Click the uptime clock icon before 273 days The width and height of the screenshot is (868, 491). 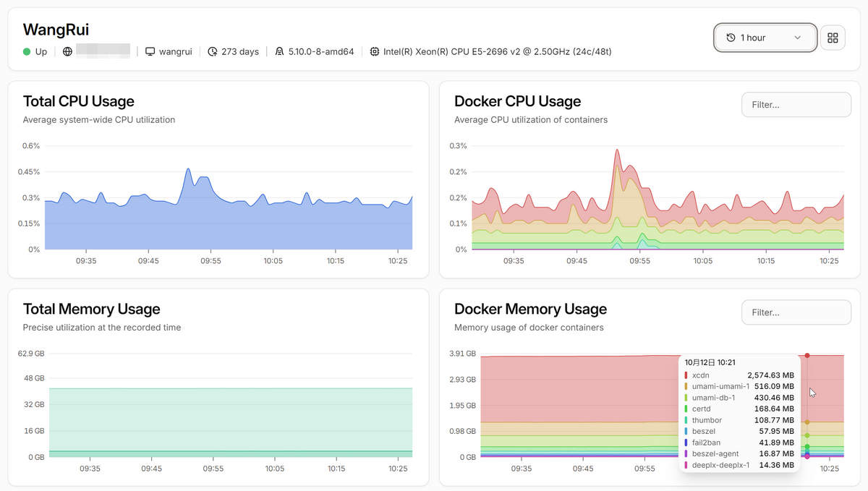point(212,52)
